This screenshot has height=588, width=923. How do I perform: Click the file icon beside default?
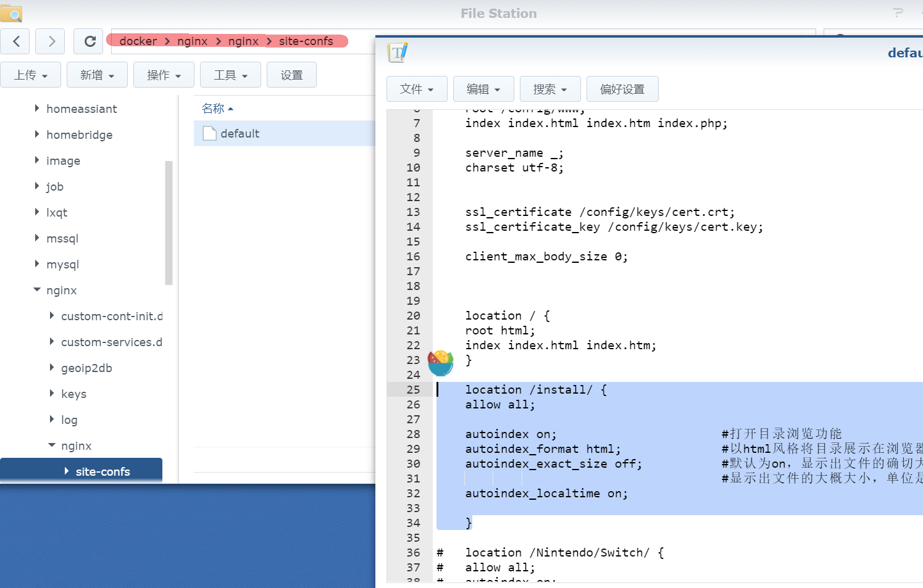coord(209,133)
